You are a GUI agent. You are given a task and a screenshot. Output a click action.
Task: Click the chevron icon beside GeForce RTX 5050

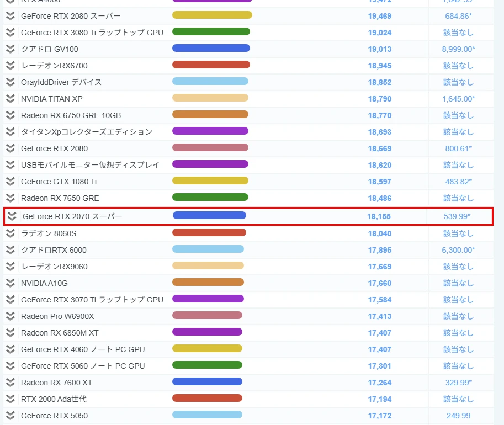10,416
